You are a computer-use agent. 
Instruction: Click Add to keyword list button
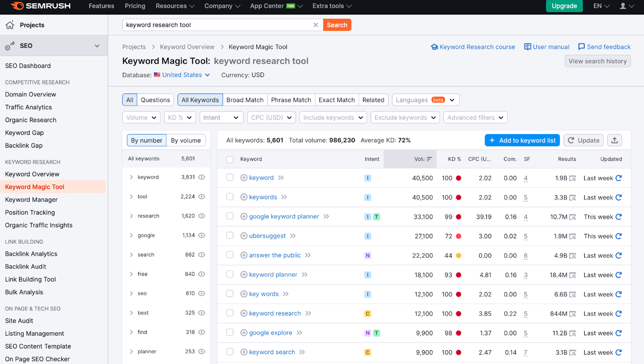click(523, 140)
